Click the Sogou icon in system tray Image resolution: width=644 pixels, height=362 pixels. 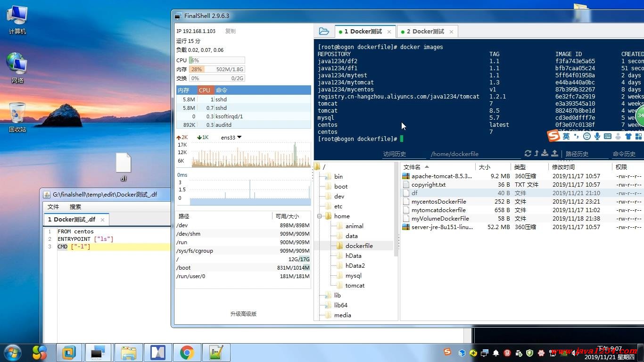tap(447, 352)
